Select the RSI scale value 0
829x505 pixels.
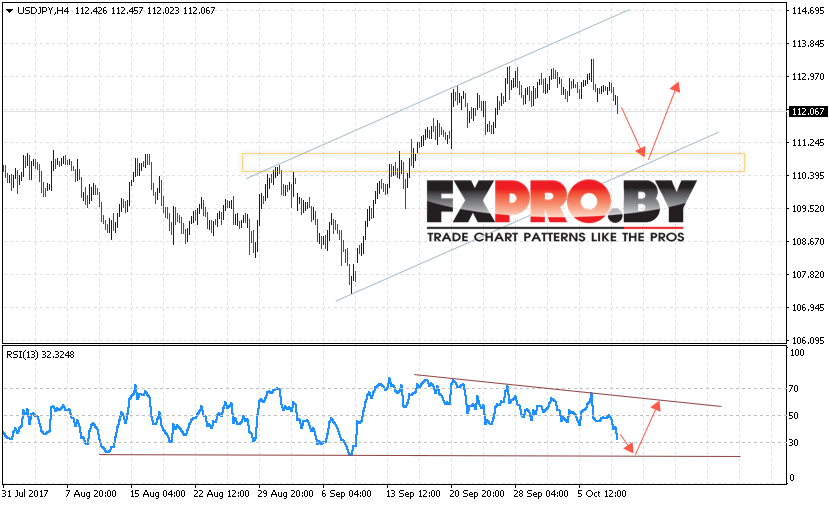(791, 478)
